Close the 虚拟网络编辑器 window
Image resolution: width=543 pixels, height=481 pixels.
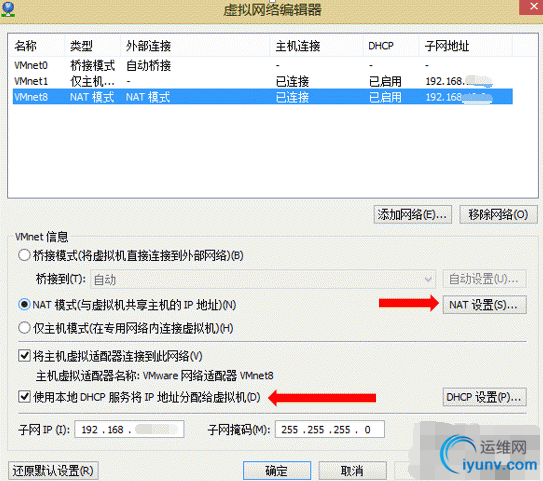[533, 7]
